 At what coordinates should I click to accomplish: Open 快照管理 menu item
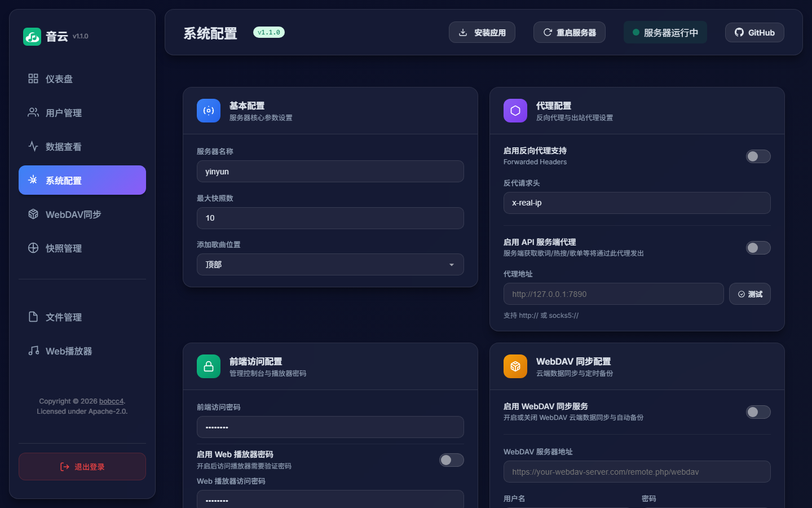click(x=82, y=248)
